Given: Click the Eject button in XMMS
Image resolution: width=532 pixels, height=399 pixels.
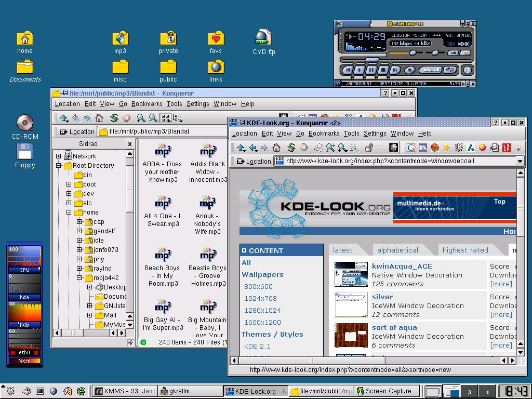Looking at the screenshot, I should coord(410,70).
